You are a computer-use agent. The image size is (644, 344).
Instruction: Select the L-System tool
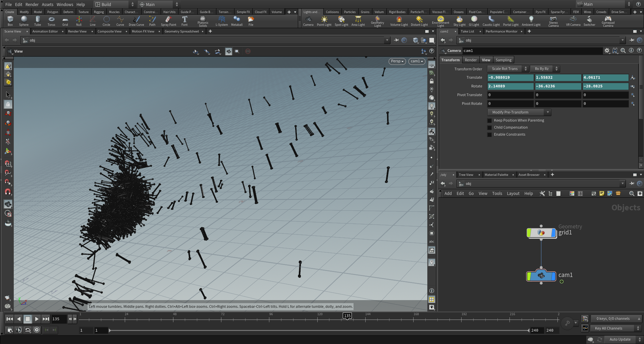click(222, 21)
